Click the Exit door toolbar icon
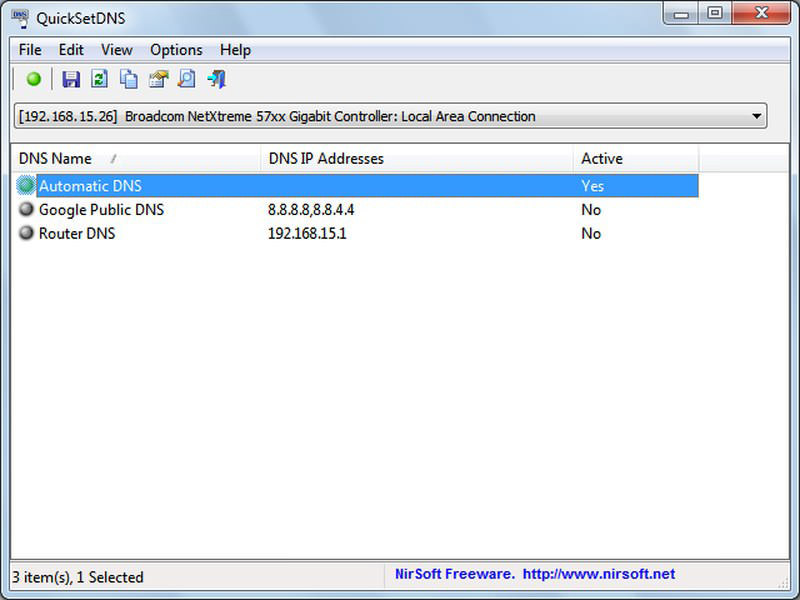The width and height of the screenshot is (800, 600). coord(217,79)
